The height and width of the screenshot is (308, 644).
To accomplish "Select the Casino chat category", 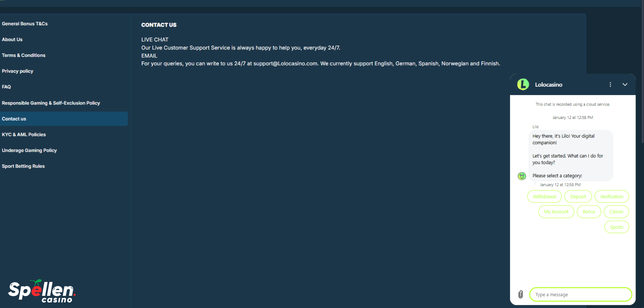I will [616, 212].
